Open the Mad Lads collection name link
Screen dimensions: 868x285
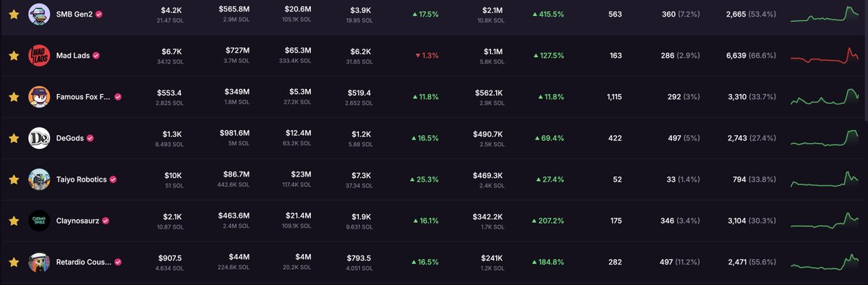pyautogui.click(x=73, y=55)
